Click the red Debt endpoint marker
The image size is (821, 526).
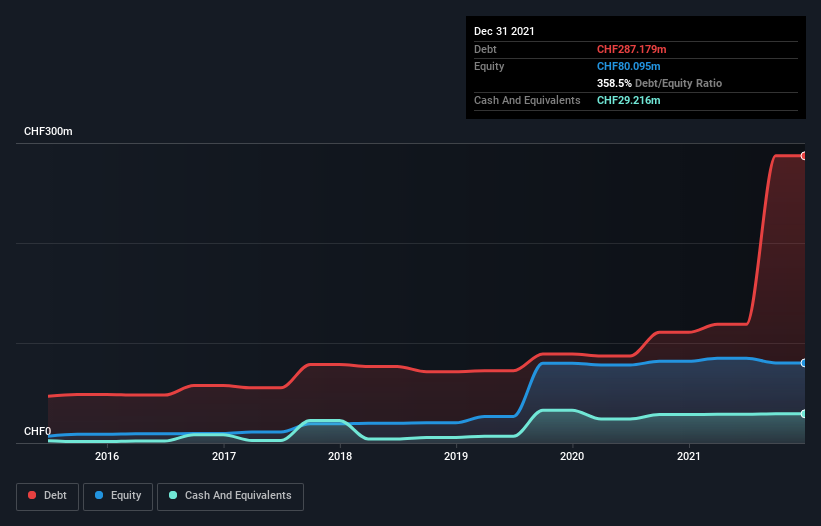pyautogui.click(x=804, y=156)
